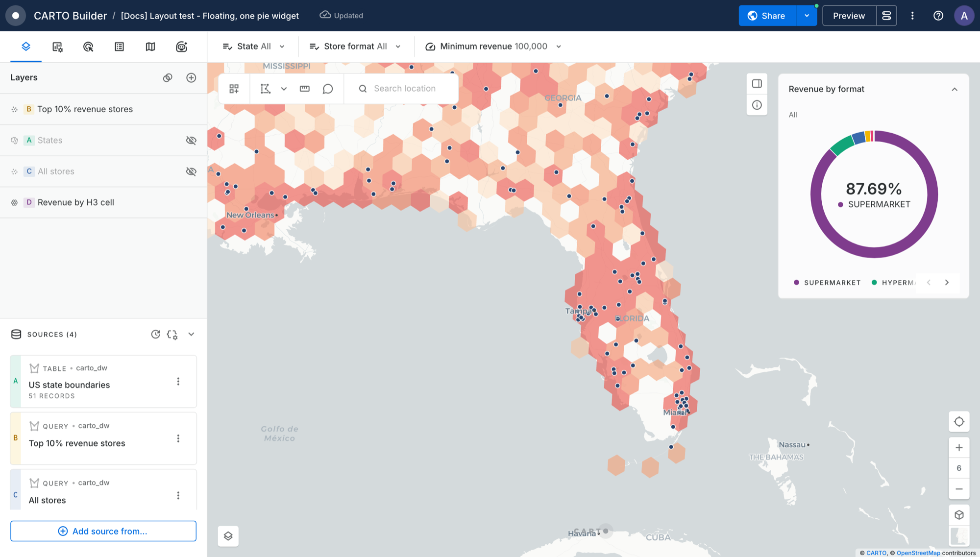Open the Basemap tab
This screenshot has width=980, height=557.
[150, 47]
